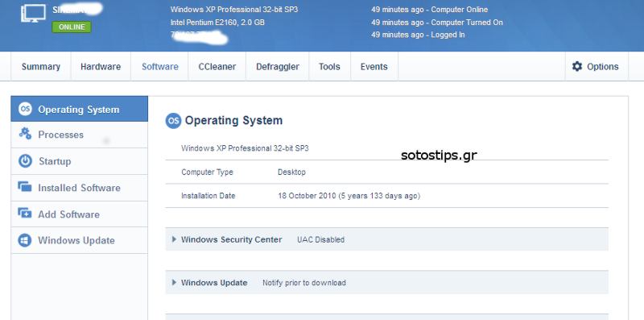Click the 'Computer Online' event line
This screenshot has height=320, width=644.
[x=430, y=10]
